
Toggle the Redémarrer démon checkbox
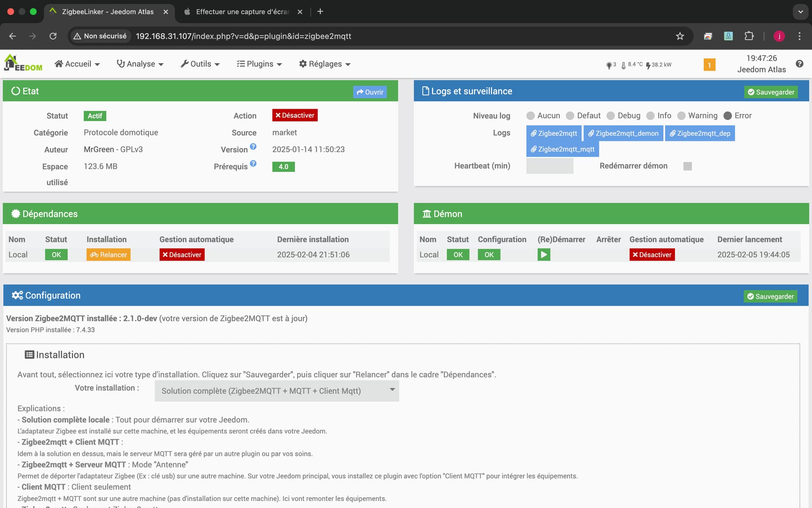click(688, 166)
